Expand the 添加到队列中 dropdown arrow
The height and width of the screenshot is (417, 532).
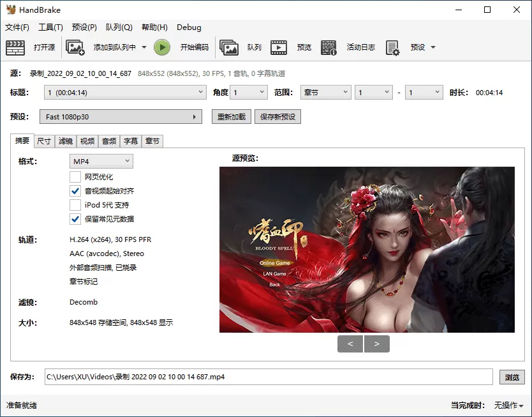[x=143, y=47]
